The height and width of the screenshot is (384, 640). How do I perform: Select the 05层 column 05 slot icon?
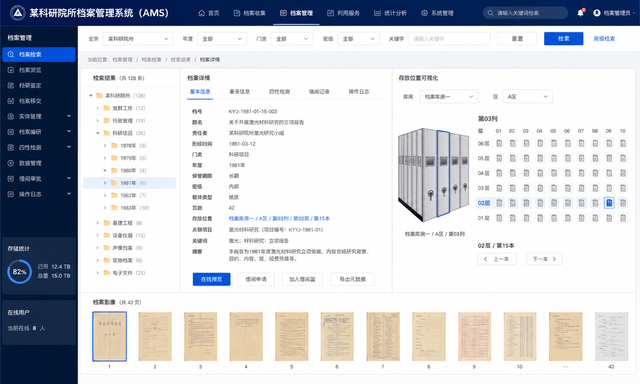[554, 158]
